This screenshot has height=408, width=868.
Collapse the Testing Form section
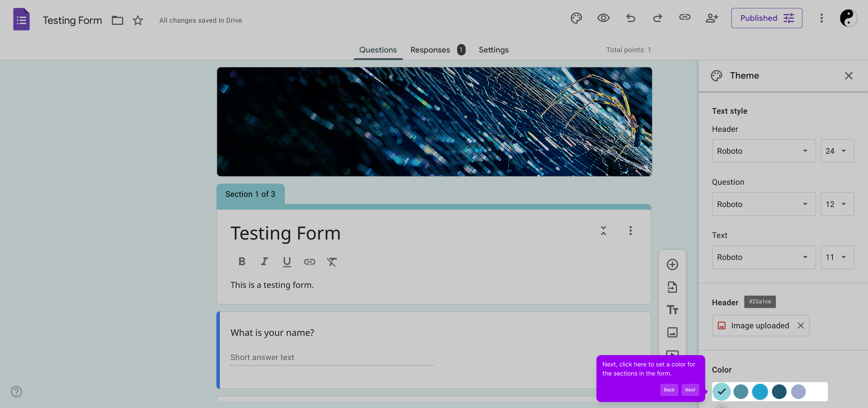tap(603, 231)
